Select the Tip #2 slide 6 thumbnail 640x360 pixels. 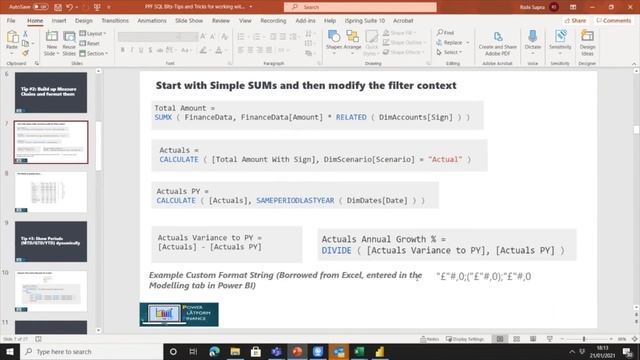coord(51,93)
